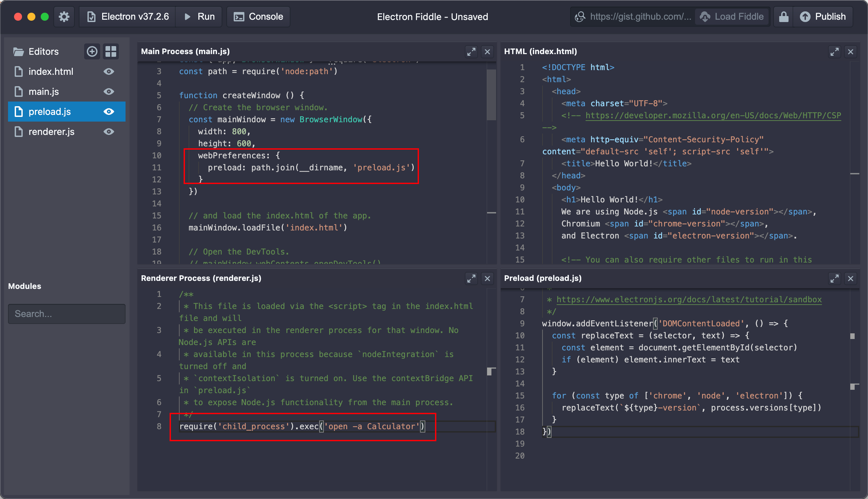Image resolution: width=868 pixels, height=499 pixels.
Task: Run the fiddle
Action: [x=199, y=16]
